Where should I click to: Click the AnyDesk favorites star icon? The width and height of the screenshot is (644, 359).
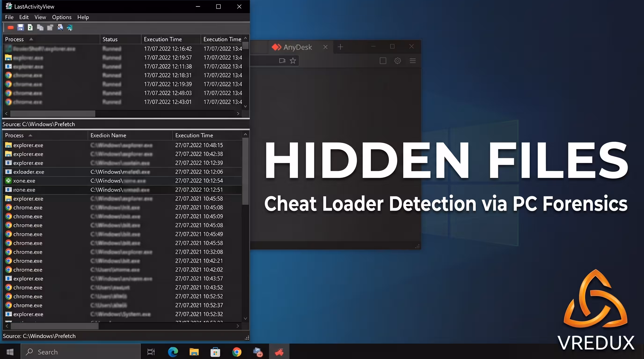click(x=293, y=61)
